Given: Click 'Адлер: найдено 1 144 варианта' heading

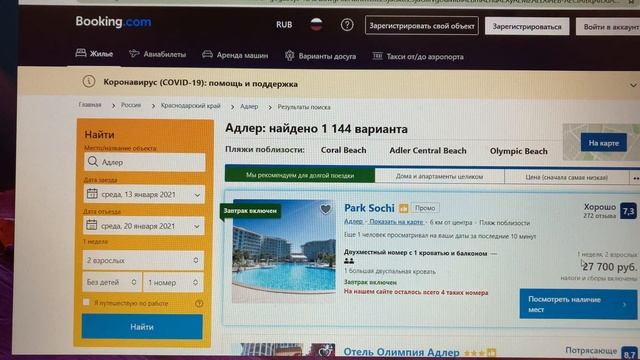Looking at the screenshot, I should pos(316,129).
